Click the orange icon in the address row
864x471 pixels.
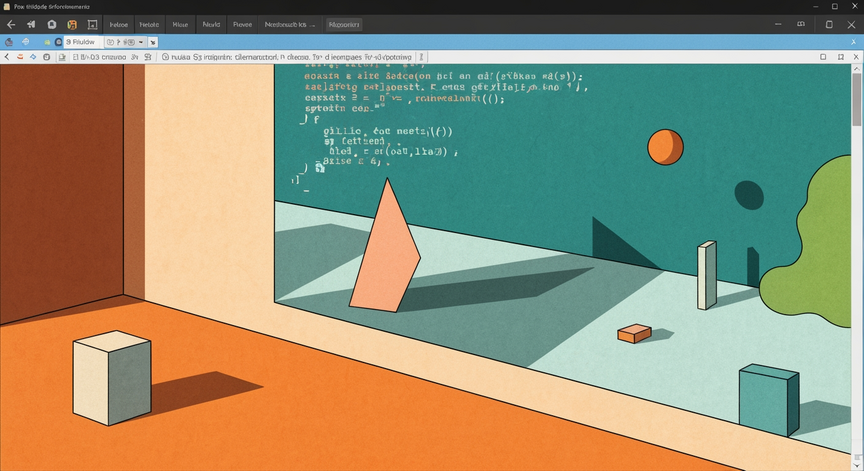tap(20, 57)
